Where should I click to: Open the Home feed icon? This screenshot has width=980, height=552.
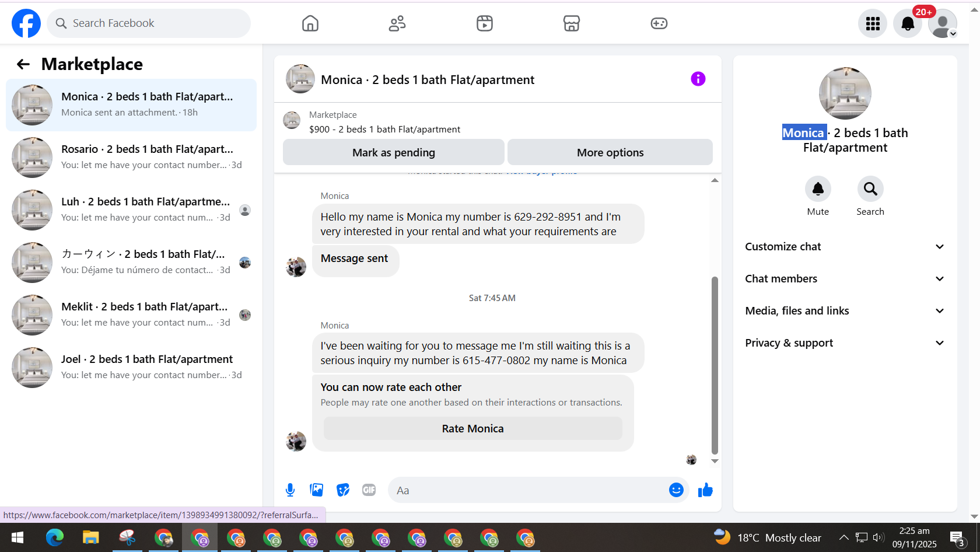310,23
